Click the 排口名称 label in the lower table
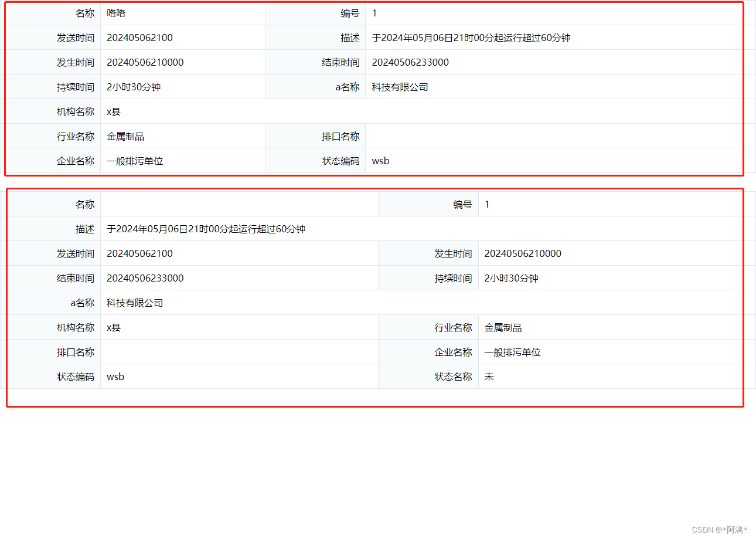Image resolution: width=756 pixels, height=539 pixels. coord(76,352)
